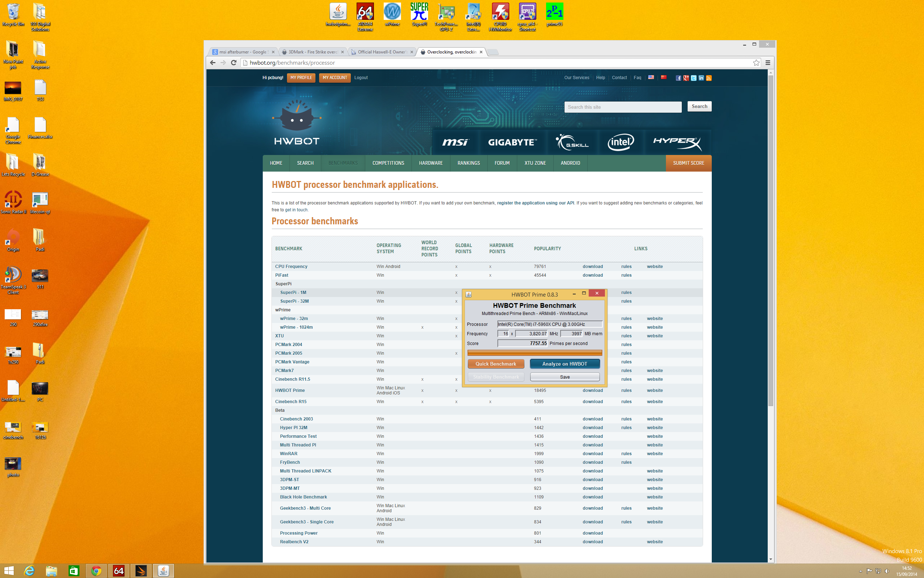Image resolution: width=924 pixels, height=578 pixels.
Task: Click website link for Realbench V2
Action: point(655,542)
